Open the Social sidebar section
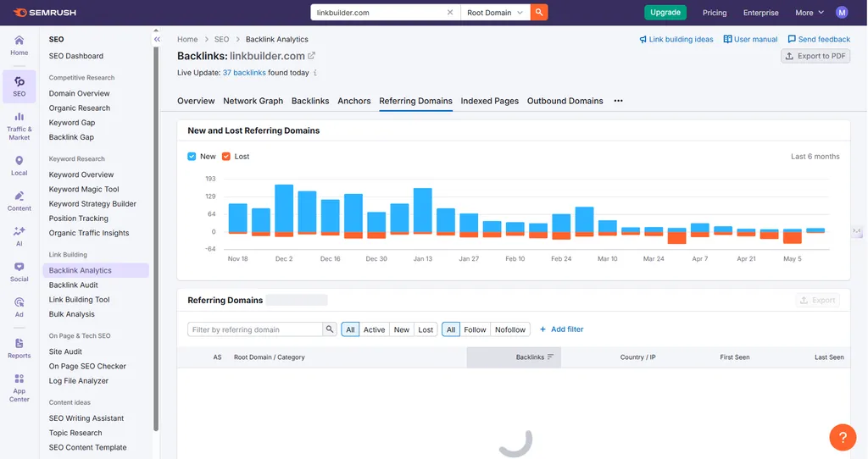 click(19, 272)
